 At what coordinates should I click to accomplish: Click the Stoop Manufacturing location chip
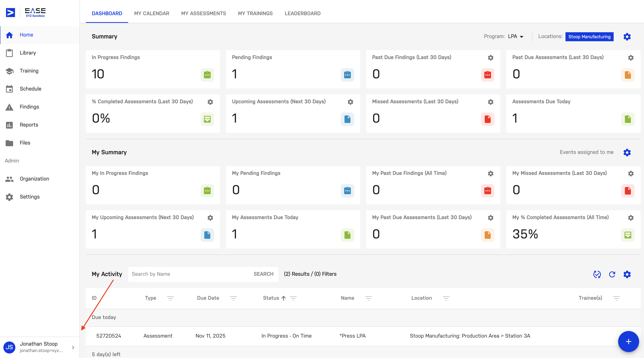(x=589, y=37)
